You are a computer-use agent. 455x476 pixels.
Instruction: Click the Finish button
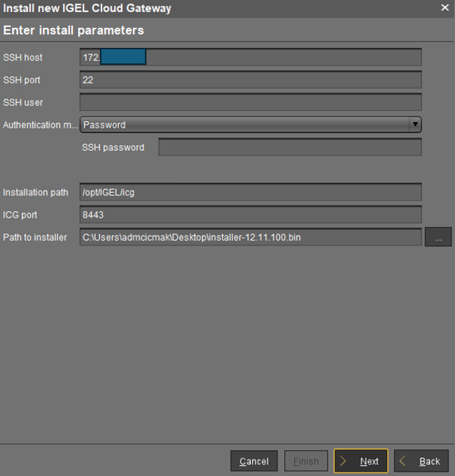[x=306, y=461]
